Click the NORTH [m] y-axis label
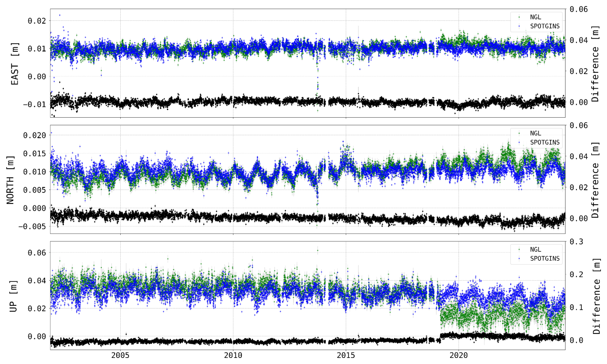This screenshot has height=364, width=607. [x=10, y=180]
